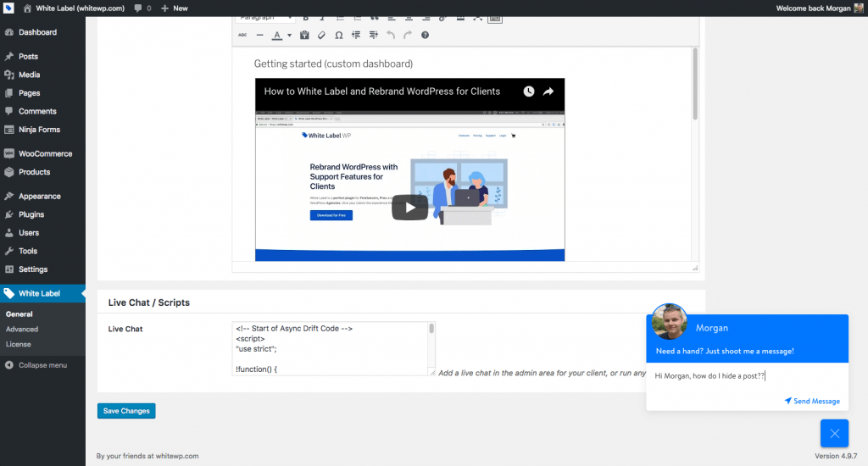Viewport: 868px width, 466px height.
Task: Insert a horizontal line
Action: 259,35
